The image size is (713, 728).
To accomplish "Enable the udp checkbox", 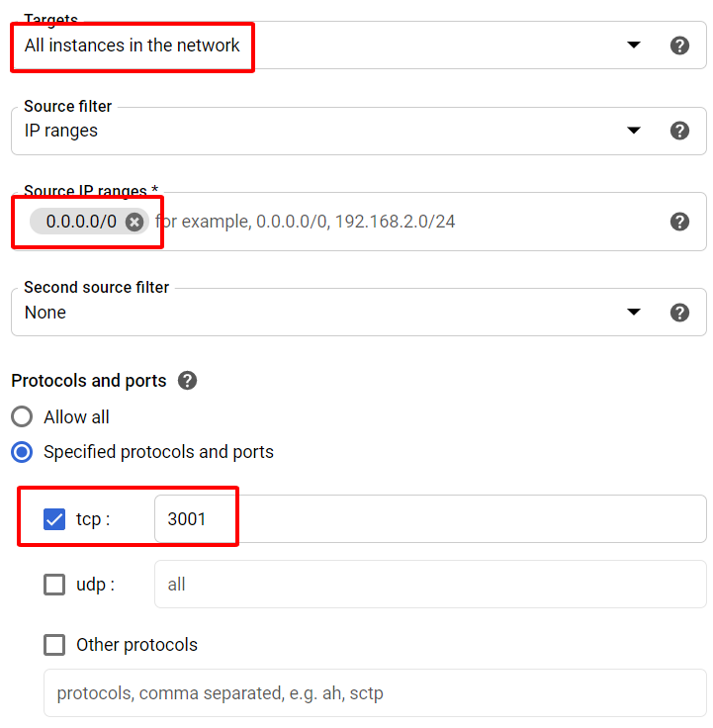I will point(54,585).
